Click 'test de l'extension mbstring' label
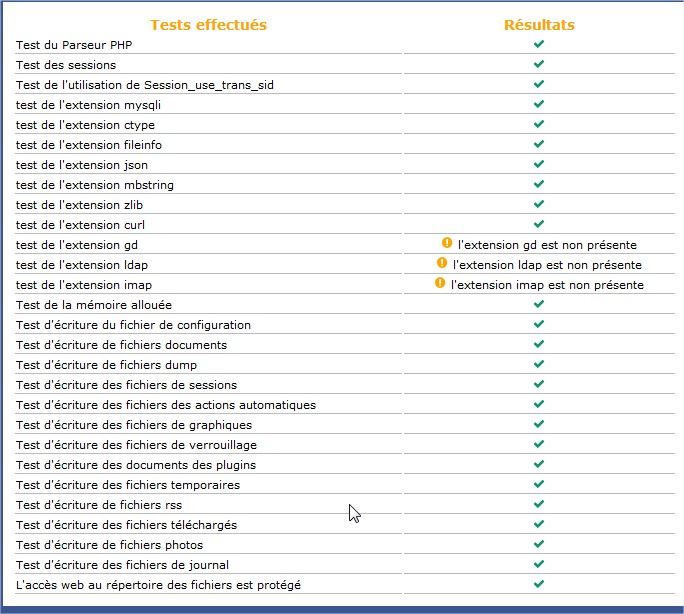684x614 pixels. tap(95, 185)
